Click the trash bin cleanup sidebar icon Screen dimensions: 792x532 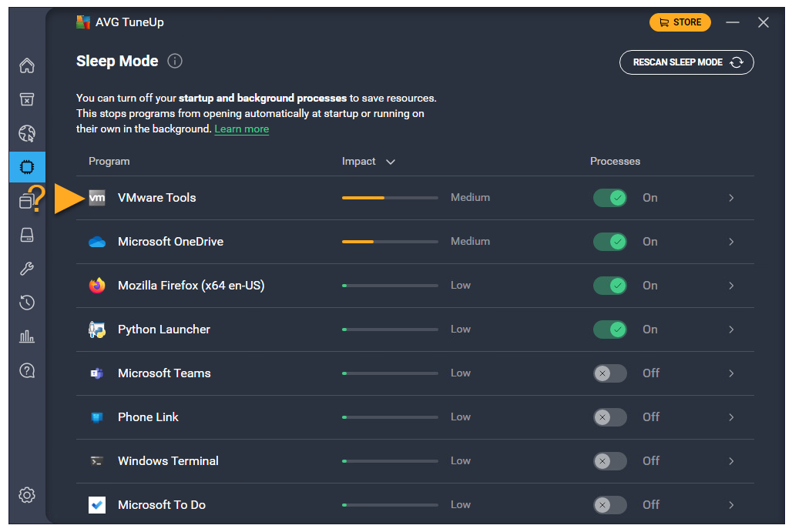[27, 99]
